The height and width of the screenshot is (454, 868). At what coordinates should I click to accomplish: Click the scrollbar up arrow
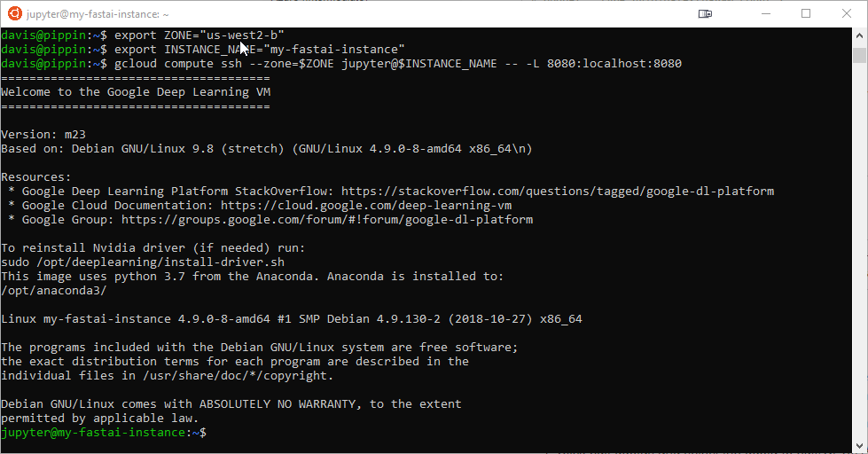(859, 35)
